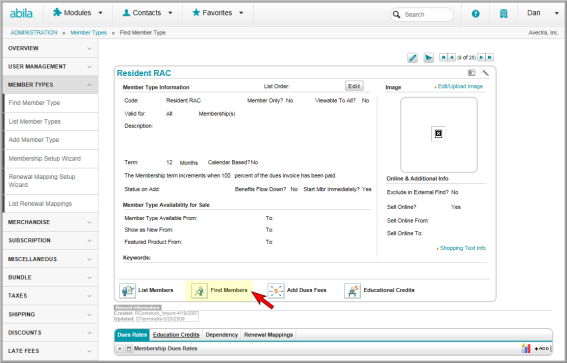Click the Add Dues Fees icon
The height and width of the screenshot is (363, 567).
276,290
